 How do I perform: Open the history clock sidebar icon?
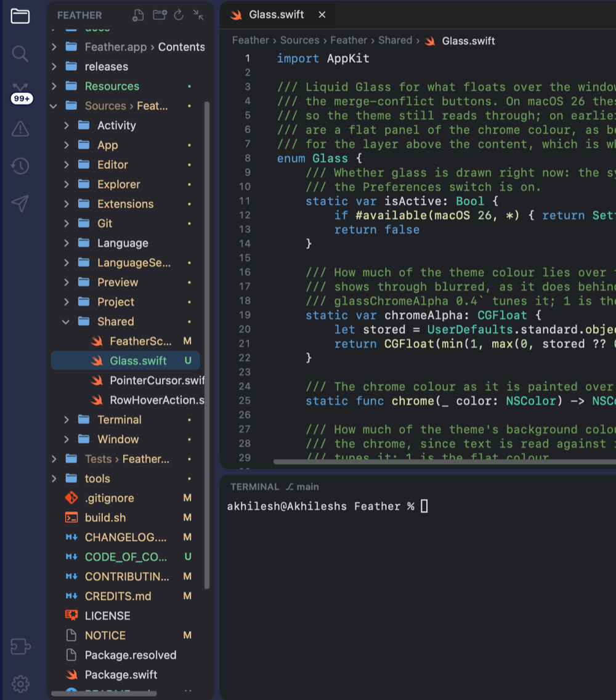[20, 166]
